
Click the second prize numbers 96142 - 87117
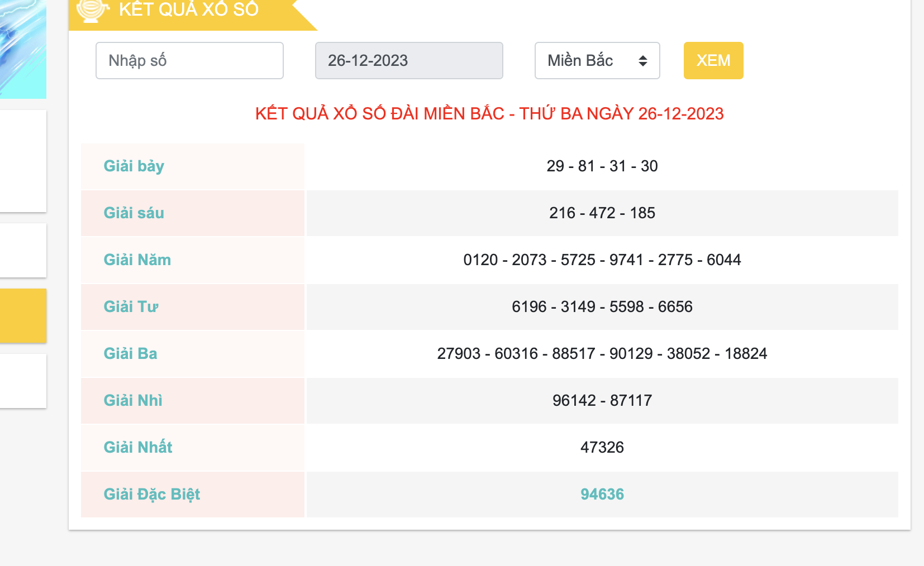[x=602, y=401]
